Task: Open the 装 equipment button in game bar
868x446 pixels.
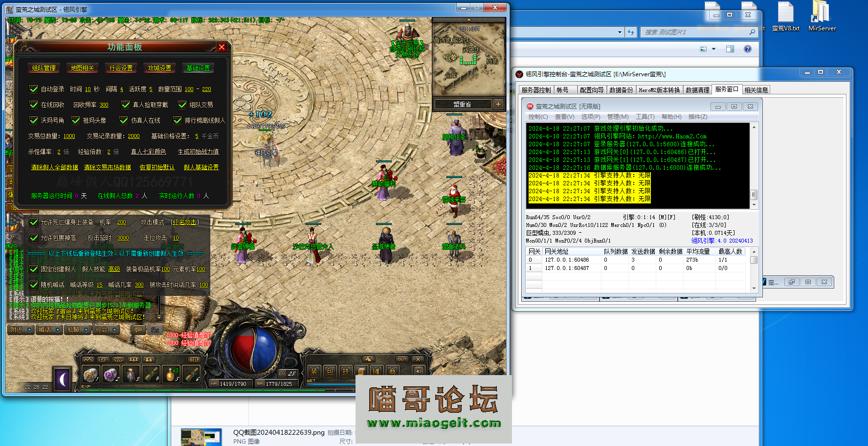Action: point(314,371)
